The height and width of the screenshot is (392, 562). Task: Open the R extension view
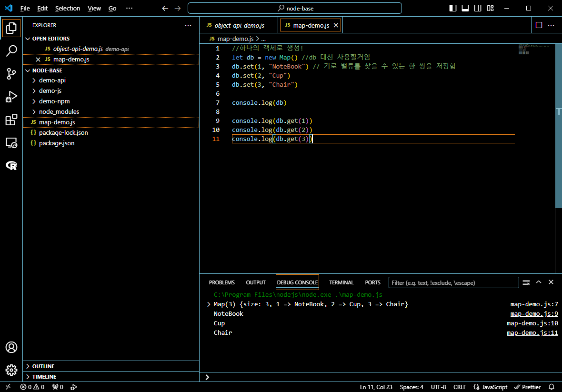tap(11, 166)
